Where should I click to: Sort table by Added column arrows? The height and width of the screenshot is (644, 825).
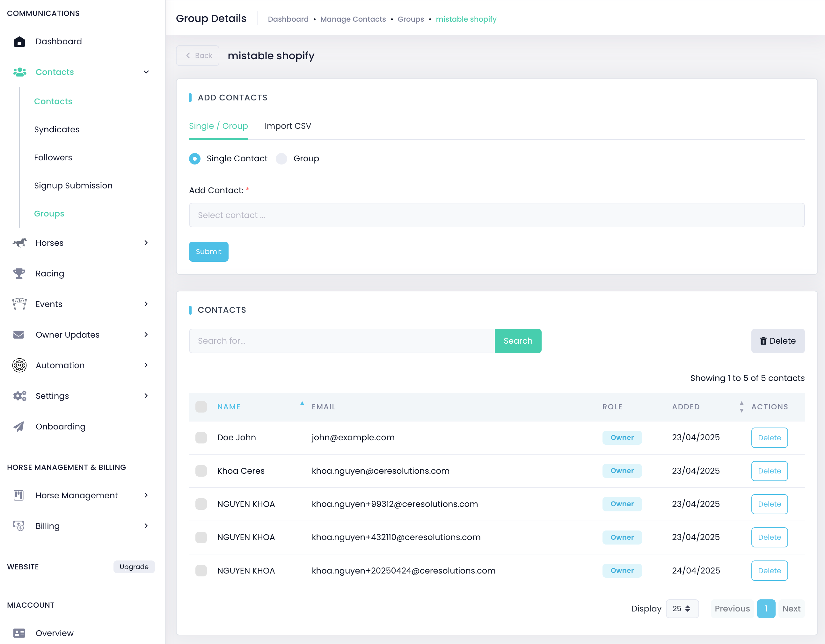point(741,407)
